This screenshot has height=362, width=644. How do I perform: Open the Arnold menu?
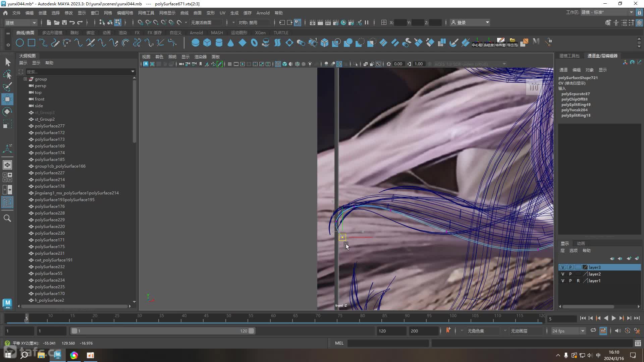click(x=263, y=13)
